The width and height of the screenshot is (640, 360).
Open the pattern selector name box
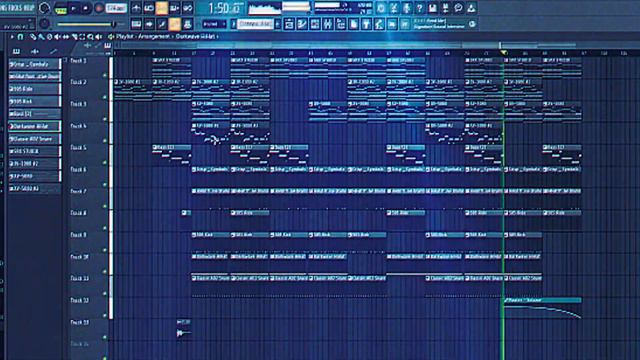click(255, 24)
